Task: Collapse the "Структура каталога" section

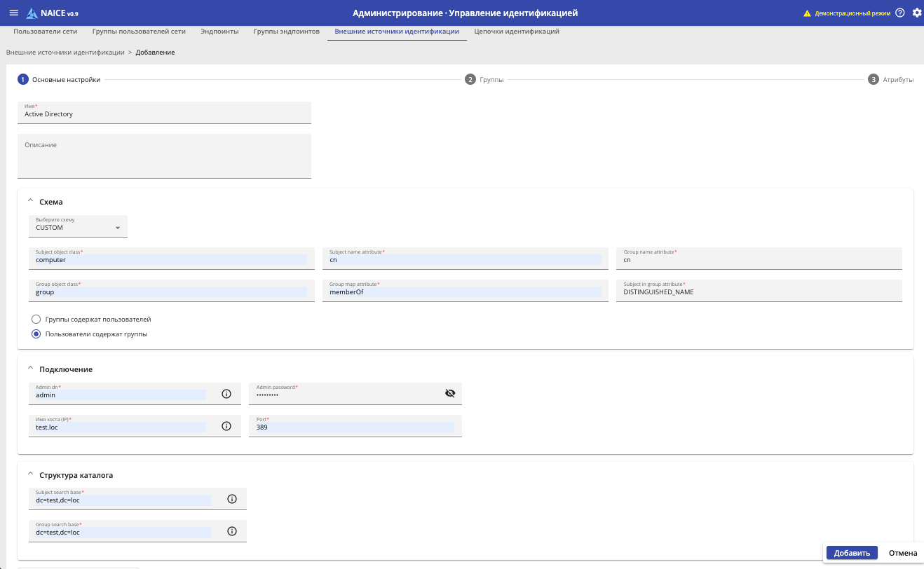Action: point(30,475)
